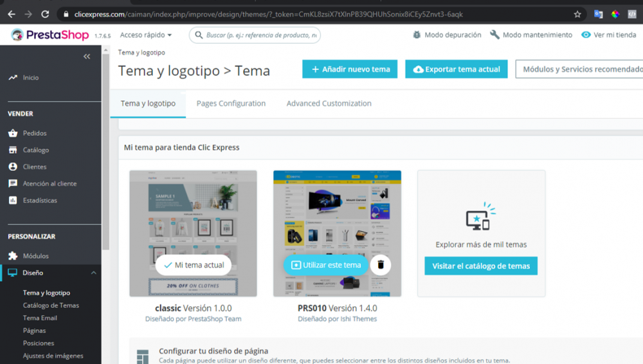The width and height of the screenshot is (643, 364).
Task: Click the browser forward arrow
Action: pyautogui.click(x=28, y=14)
